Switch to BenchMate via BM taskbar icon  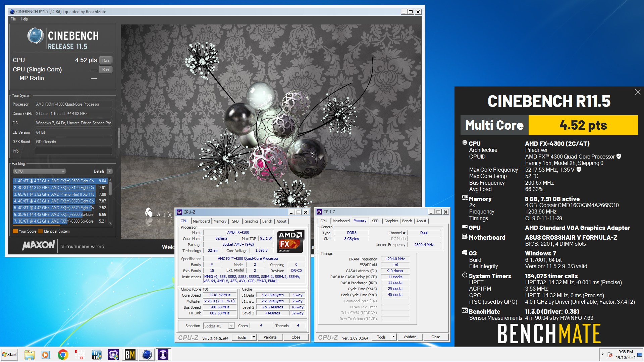pos(130,355)
